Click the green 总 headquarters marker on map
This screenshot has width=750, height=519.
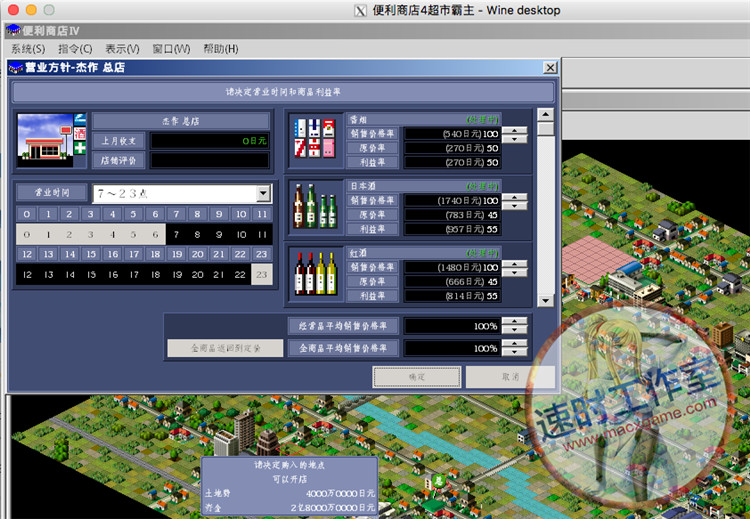point(438,480)
